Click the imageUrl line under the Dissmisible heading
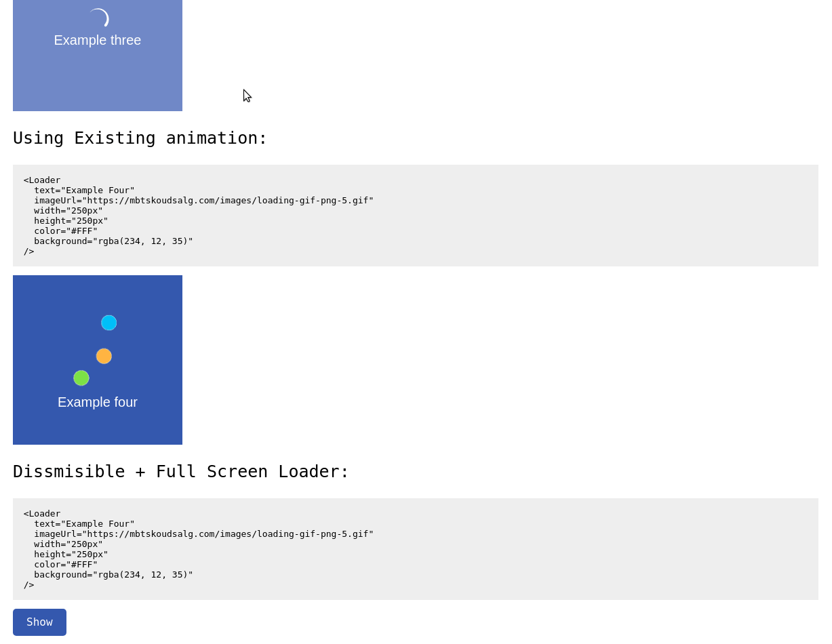The width and height of the screenshot is (832, 644). [203, 534]
